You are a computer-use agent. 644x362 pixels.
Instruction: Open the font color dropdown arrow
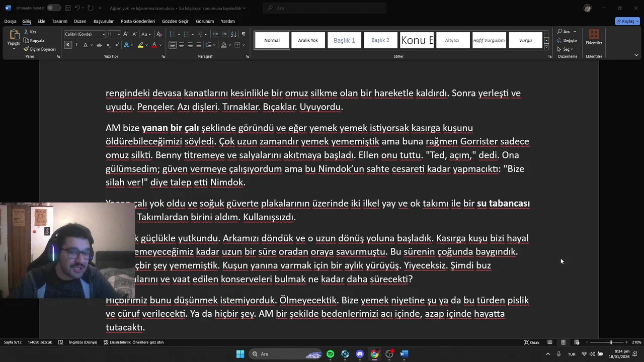point(160,45)
